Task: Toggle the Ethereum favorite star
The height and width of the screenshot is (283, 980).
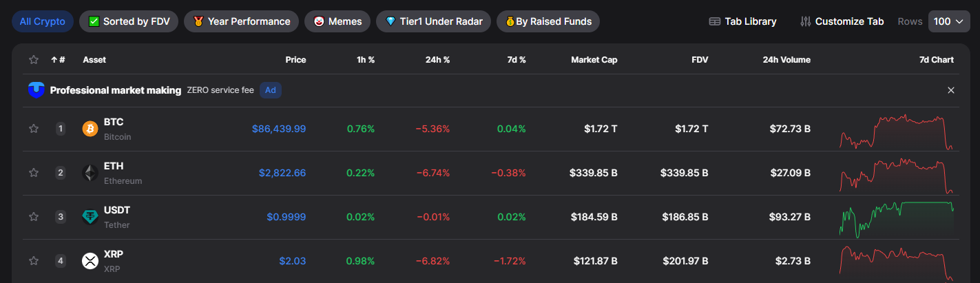Action: [33, 173]
